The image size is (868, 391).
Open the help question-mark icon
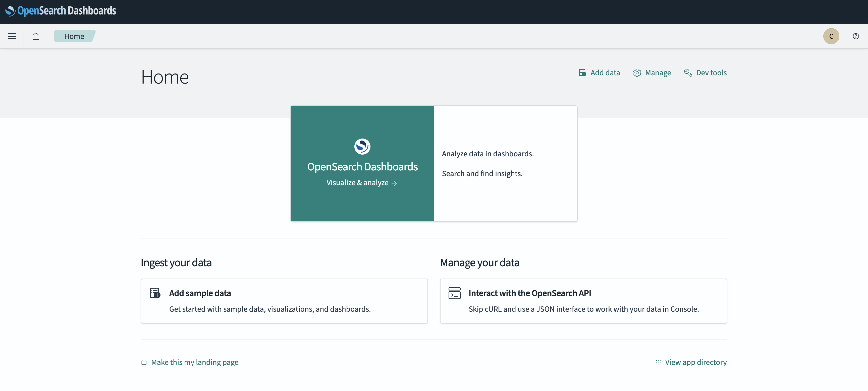click(855, 36)
